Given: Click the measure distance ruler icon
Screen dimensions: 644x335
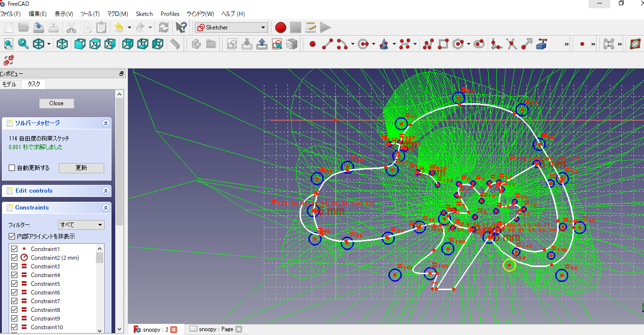Looking at the screenshot, I should click(175, 44).
